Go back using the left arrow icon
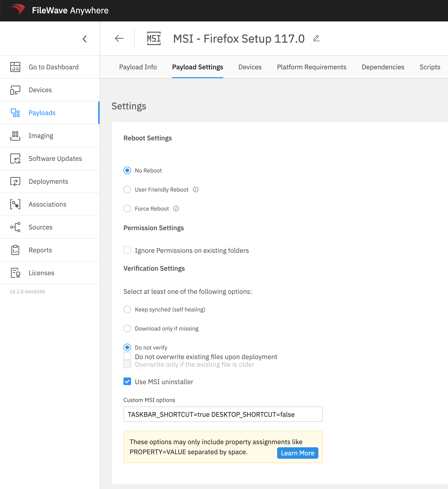 click(119, 38)
